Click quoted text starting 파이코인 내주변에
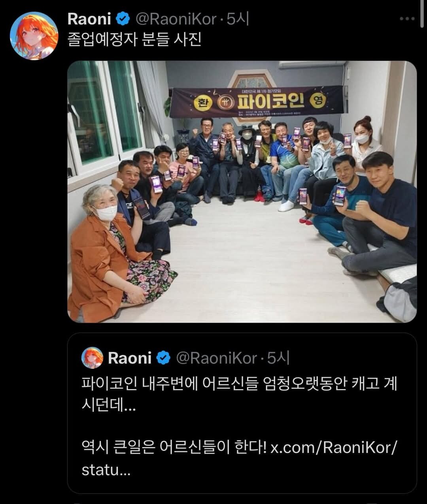The image size is (427, 504). tap(239, 394)
